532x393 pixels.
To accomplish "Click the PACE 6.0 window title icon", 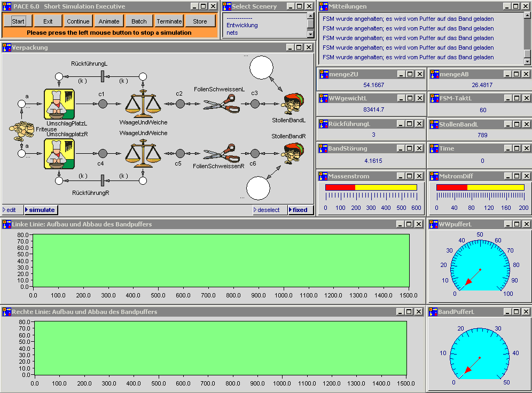I will point(7,6).
